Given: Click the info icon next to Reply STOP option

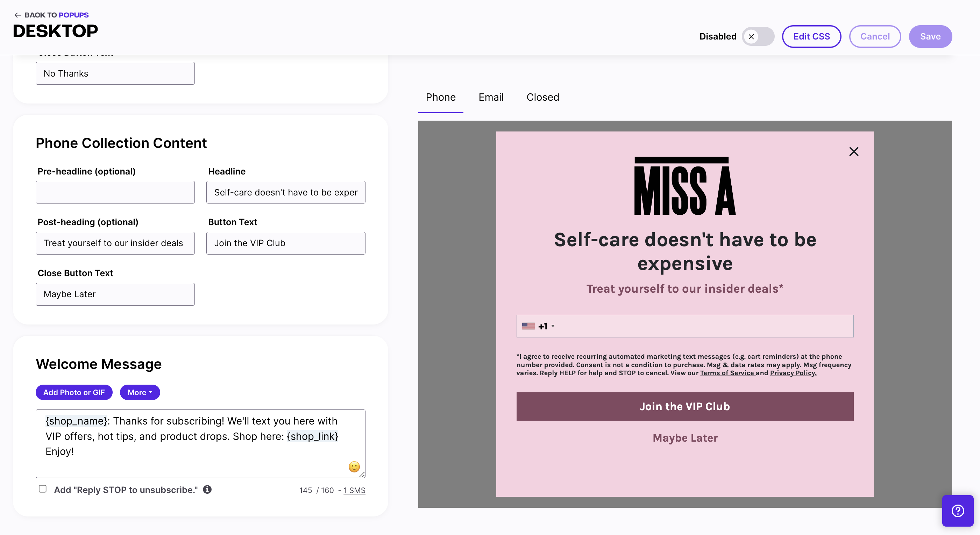Looking at the screenshot, I should pos(207,490).
